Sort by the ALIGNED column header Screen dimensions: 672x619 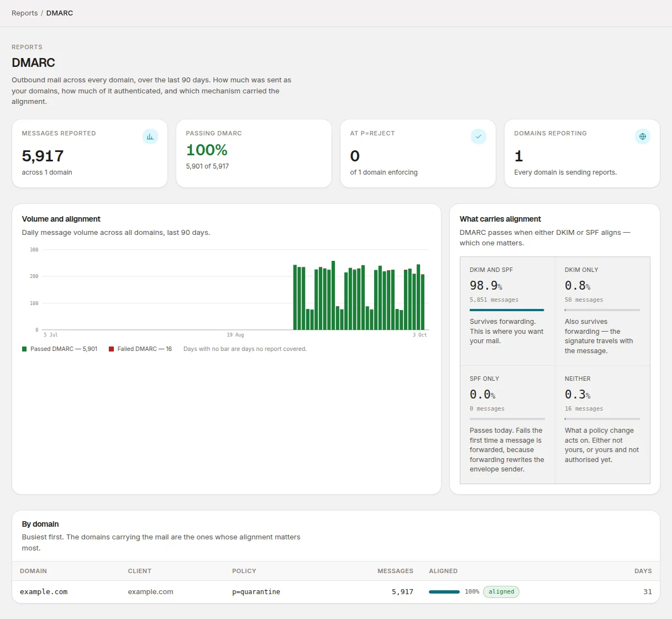(443, 571)
